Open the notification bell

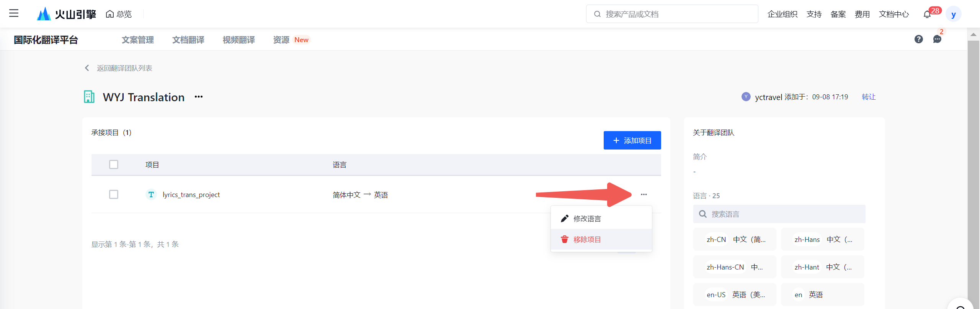[927, 15]
